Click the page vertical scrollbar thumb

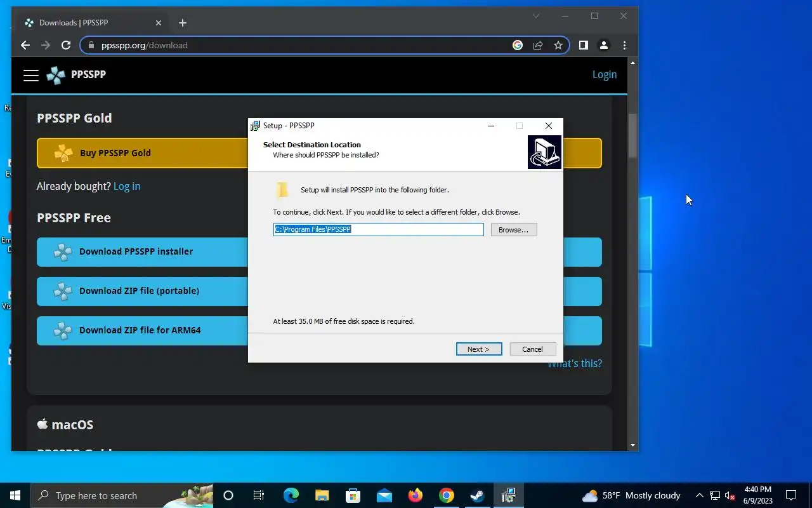632,136
